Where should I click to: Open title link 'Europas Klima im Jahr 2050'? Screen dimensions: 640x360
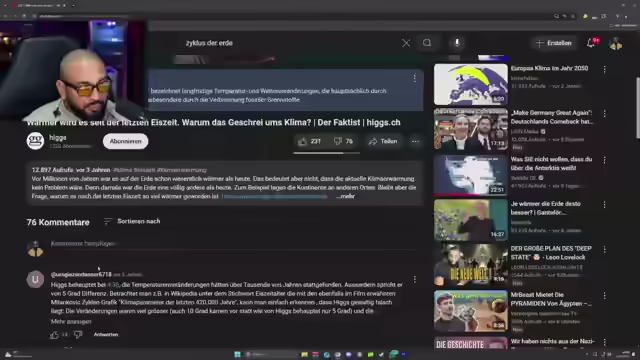tap(549, 68)
